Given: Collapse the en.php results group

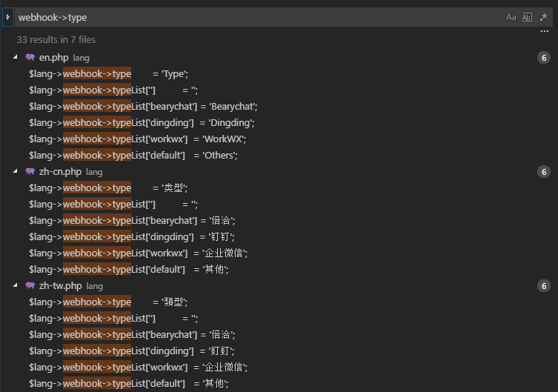Looking at the screenshot, I should point(16,57).
